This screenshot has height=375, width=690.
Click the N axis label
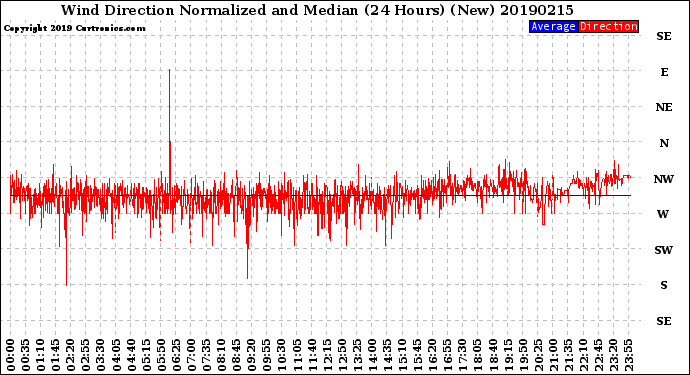664,143
